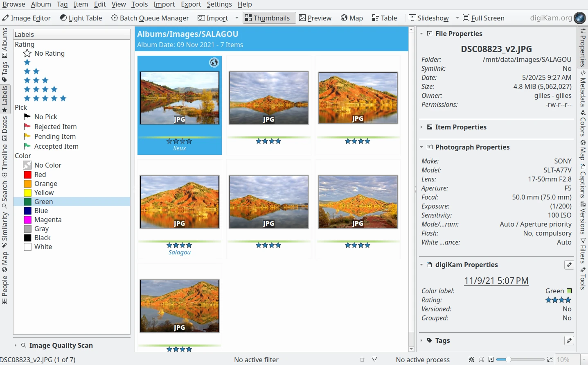The height and width of the screenshot is (365, 588).
Task: Click the filter funnel in status bar
Action: (374, 360)
